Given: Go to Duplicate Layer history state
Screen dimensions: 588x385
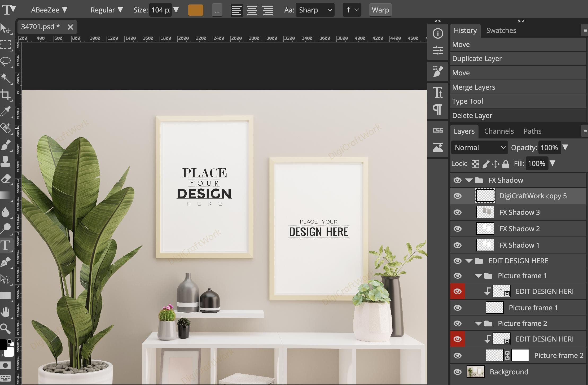Looking at the screenshot, I should tap(518, 59).
